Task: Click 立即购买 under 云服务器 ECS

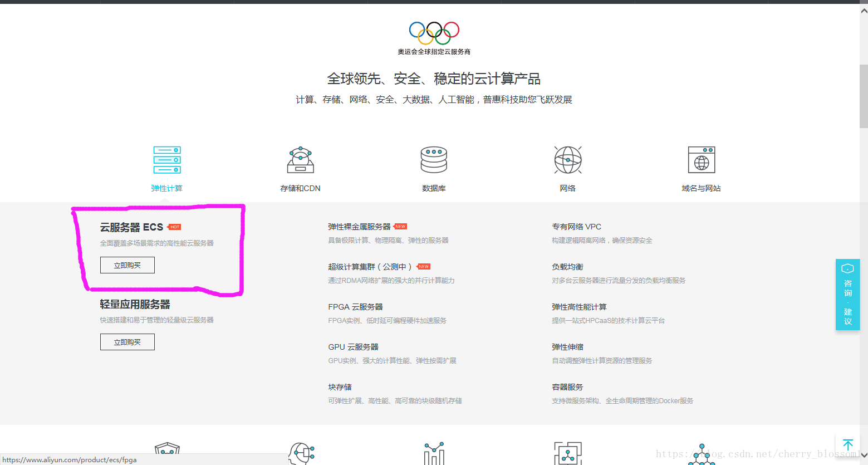Action: (127, 265)
